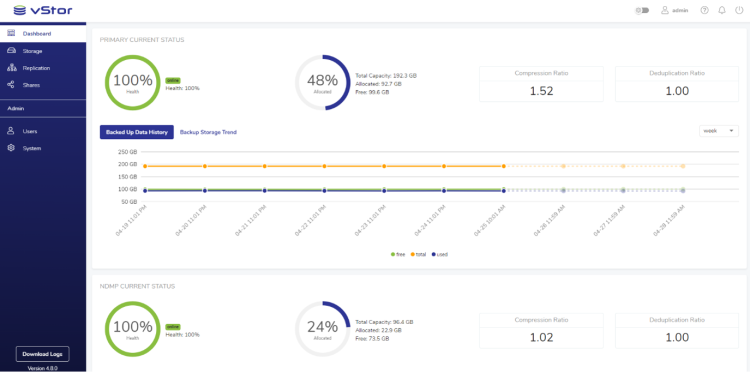
Task: Go to Dashboard in the sidebar
Action: (43, 33)
